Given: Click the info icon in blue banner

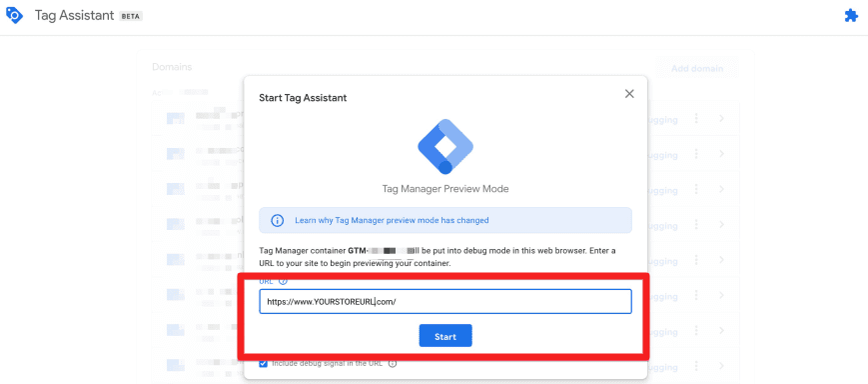Looking at the screenshot, I should (x=277, y=221).
